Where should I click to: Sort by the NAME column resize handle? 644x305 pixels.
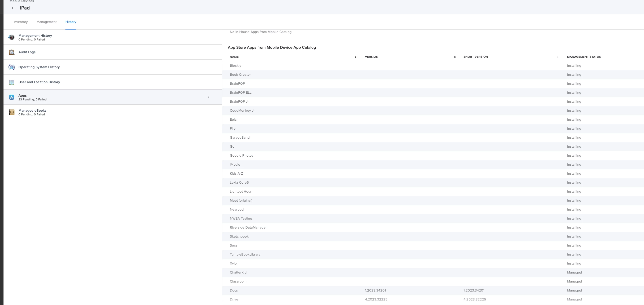click(x=356, y=57)
